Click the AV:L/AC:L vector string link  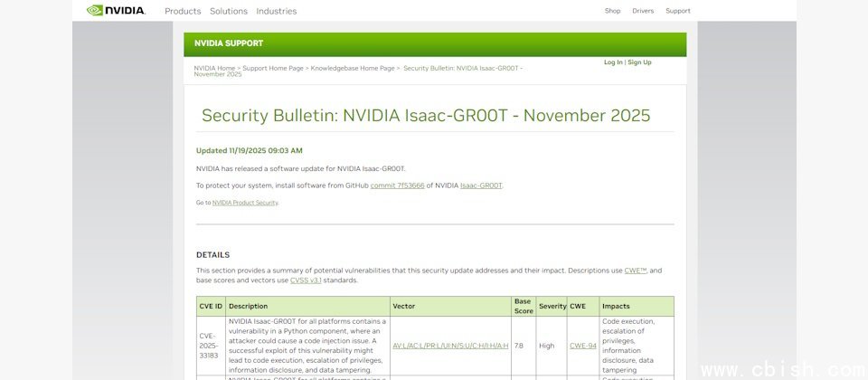click(450, 346)
